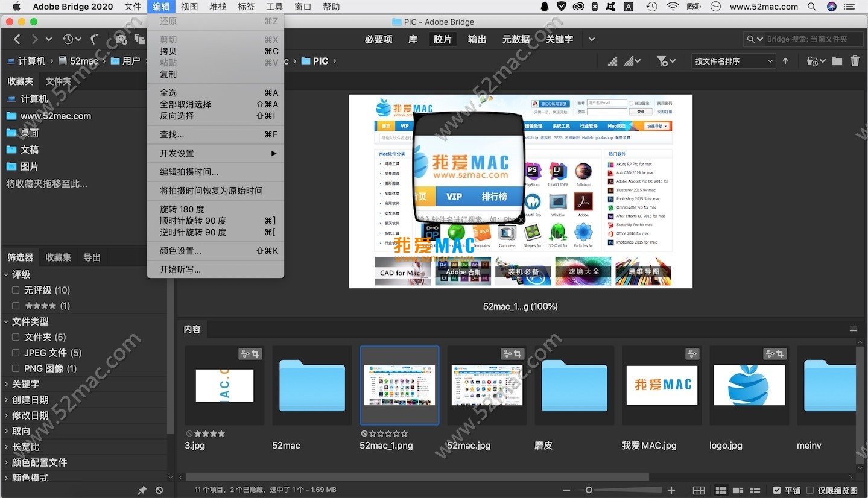868x498 pixels.
Task: Open the content panel menu icon
Action: [854, 329]
